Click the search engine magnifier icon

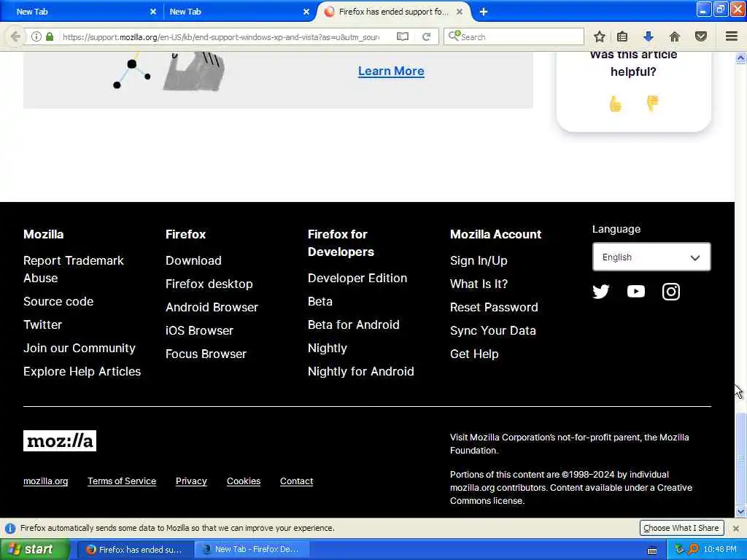tap(454, 36)
